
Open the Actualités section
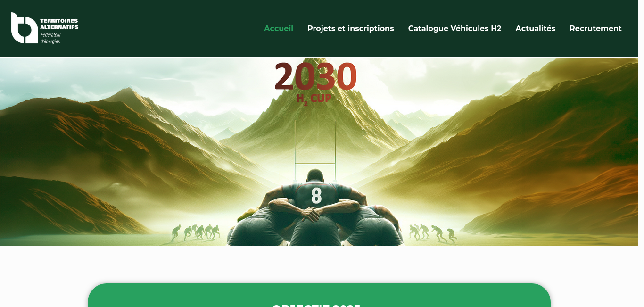535,28
